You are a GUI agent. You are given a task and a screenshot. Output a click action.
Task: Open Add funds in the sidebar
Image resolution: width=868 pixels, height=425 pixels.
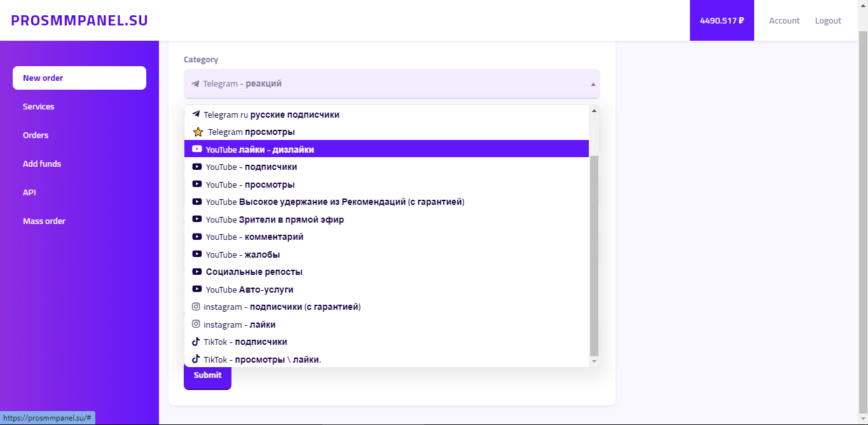(x=79, y=164)
